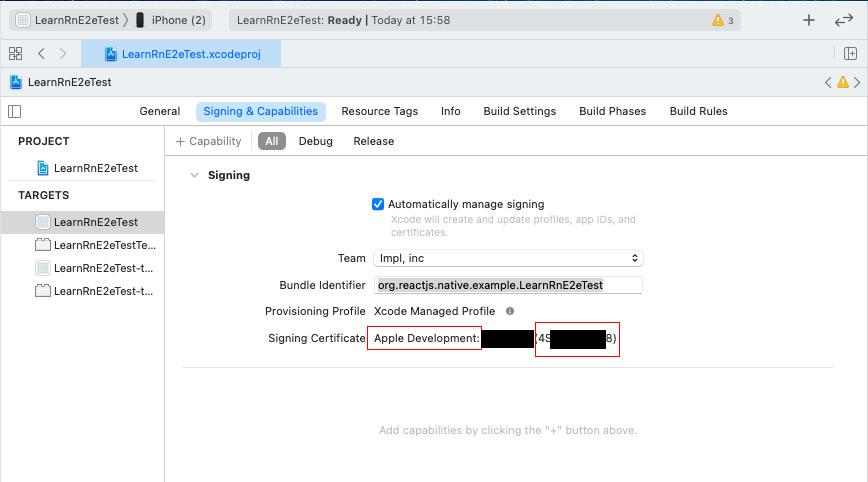
Task: Click the Xcode Managed Profile text
Action: click(x=435, y=311)
